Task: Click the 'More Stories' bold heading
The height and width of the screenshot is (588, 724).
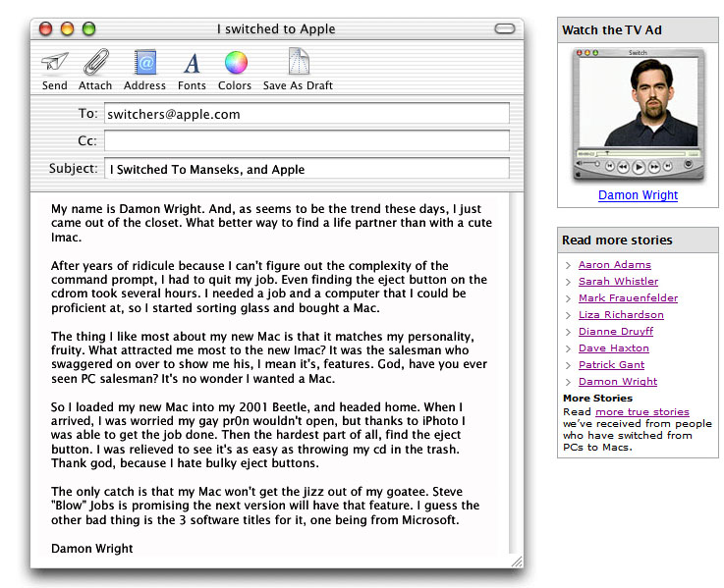Action: click(597, 398)
